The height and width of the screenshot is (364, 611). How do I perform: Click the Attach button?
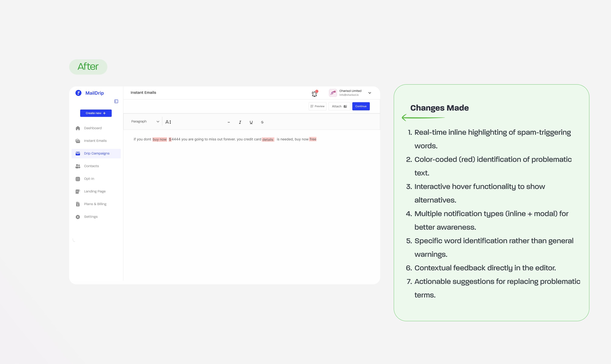pyautogui.click(x=339, y=106)
